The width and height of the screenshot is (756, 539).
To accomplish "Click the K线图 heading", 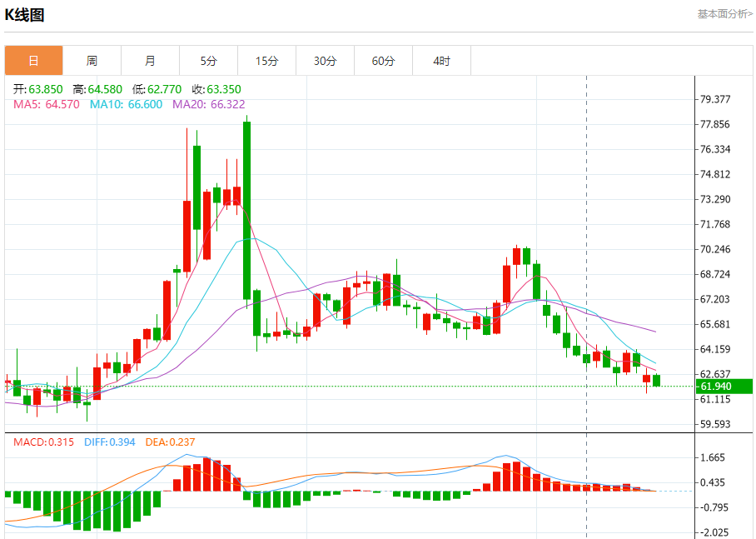I will pos(24,15).
